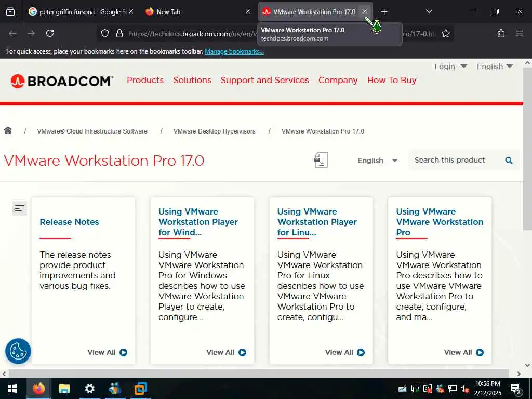Open the How To Buy menu
Image resolution: width=532 pixels, height=399 pixels.
tap(392, 81)
